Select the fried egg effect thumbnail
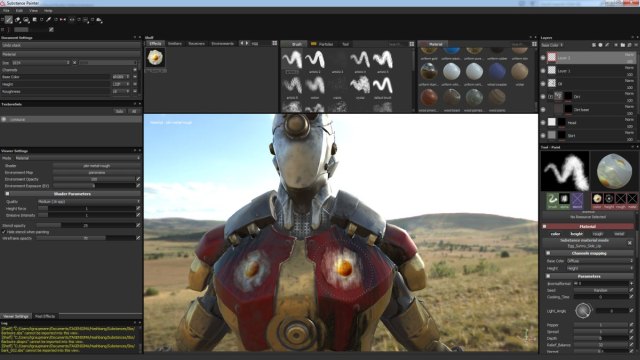This screenshot has width=640, height=360. (x=156, y=58)
